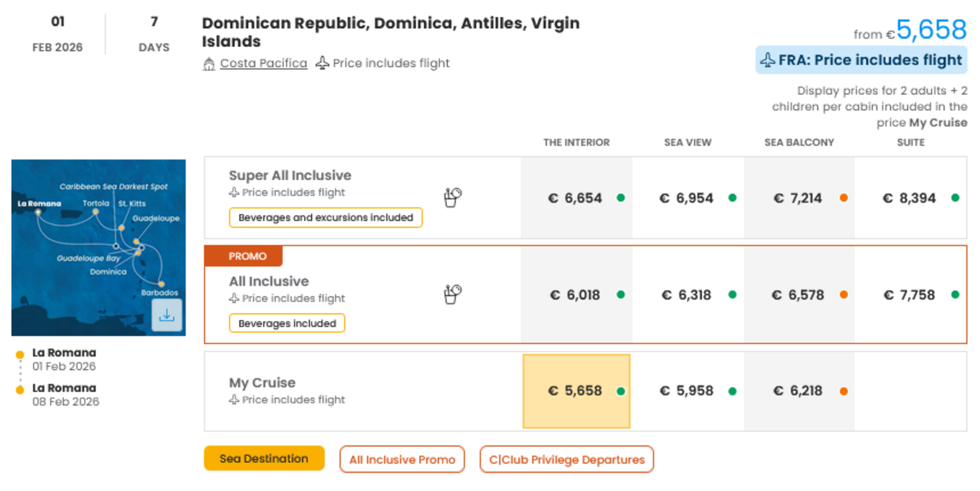
Task: Click the drinks icon in Super All Inclusive row
Action: click(453, 197)
